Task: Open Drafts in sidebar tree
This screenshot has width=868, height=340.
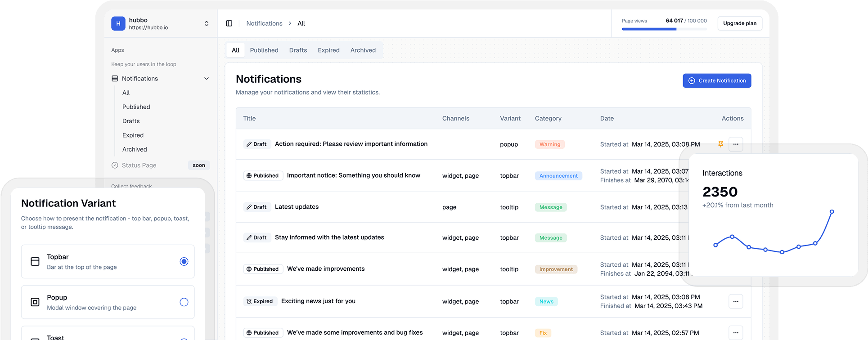Action: point(131,121)
